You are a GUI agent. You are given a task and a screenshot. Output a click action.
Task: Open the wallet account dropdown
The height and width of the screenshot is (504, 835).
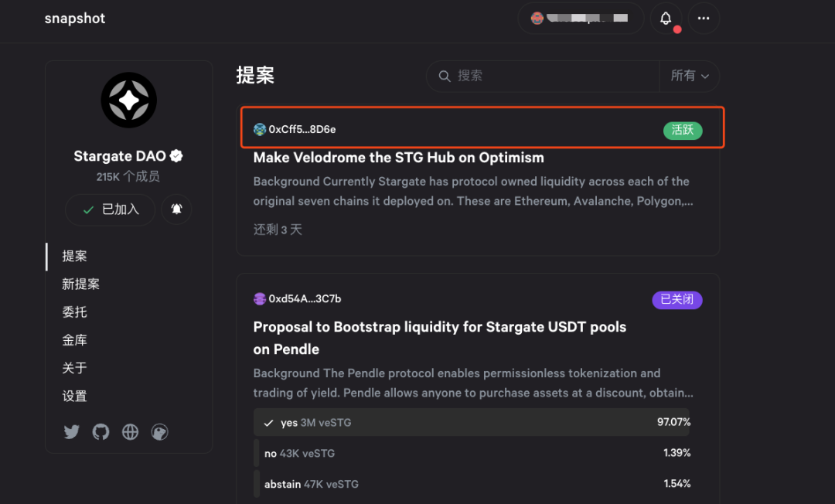580,19
